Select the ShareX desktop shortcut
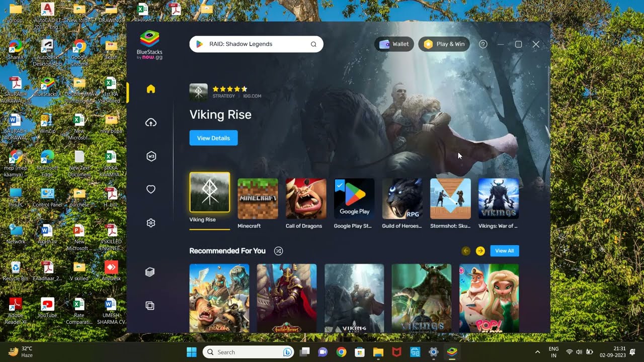The height and width of the screenshot is (362, 644). point(16,50)
